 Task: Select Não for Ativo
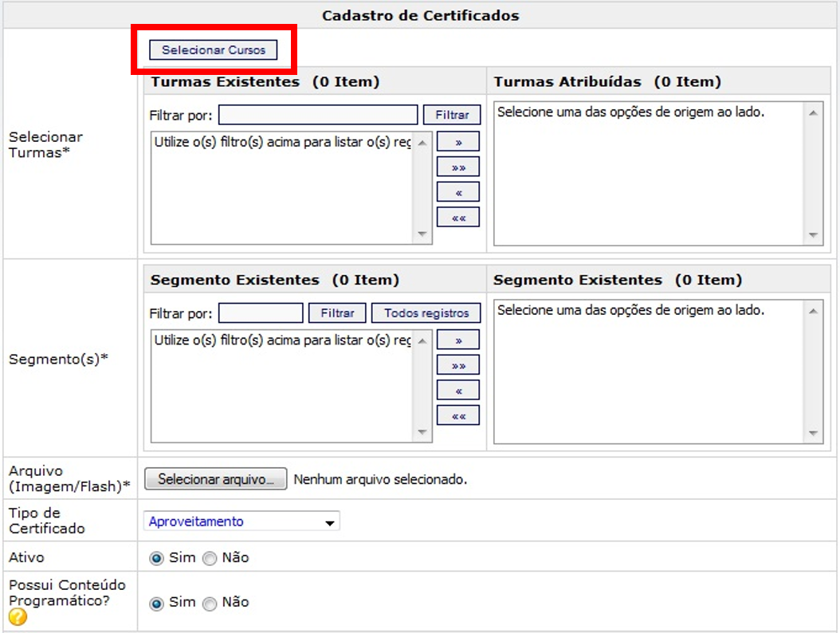[x=210, y=558]
